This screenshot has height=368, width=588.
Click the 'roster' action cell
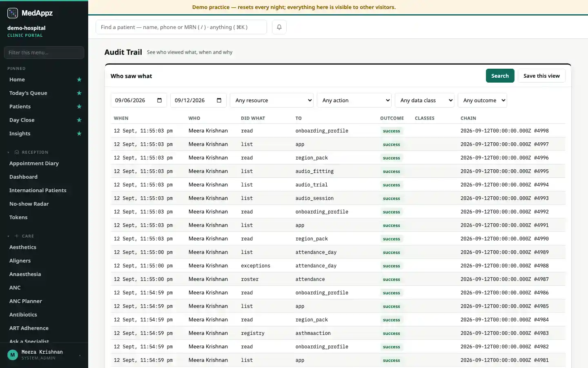click(250, 279)
